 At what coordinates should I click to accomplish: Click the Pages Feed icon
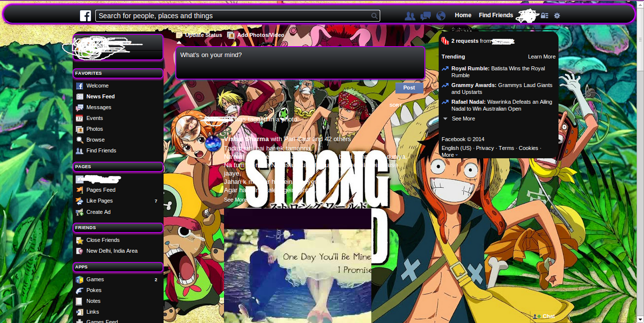pos(80,190)
